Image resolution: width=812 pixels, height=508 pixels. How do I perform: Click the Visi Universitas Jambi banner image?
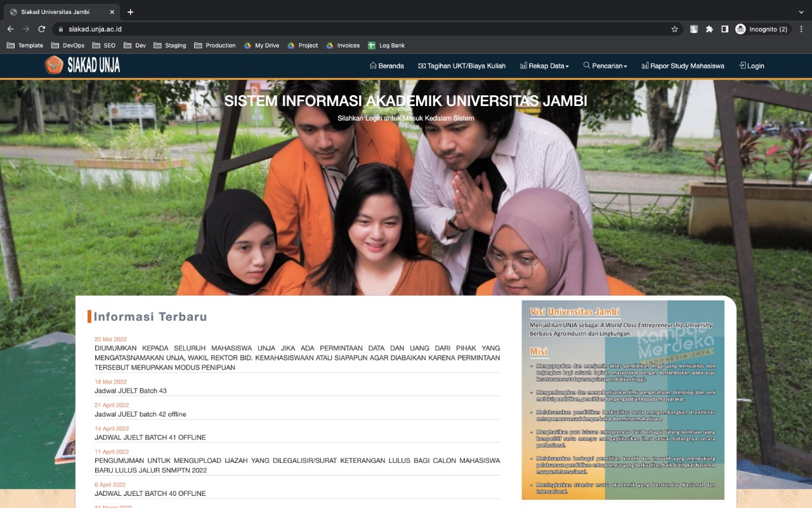(623, 400)
